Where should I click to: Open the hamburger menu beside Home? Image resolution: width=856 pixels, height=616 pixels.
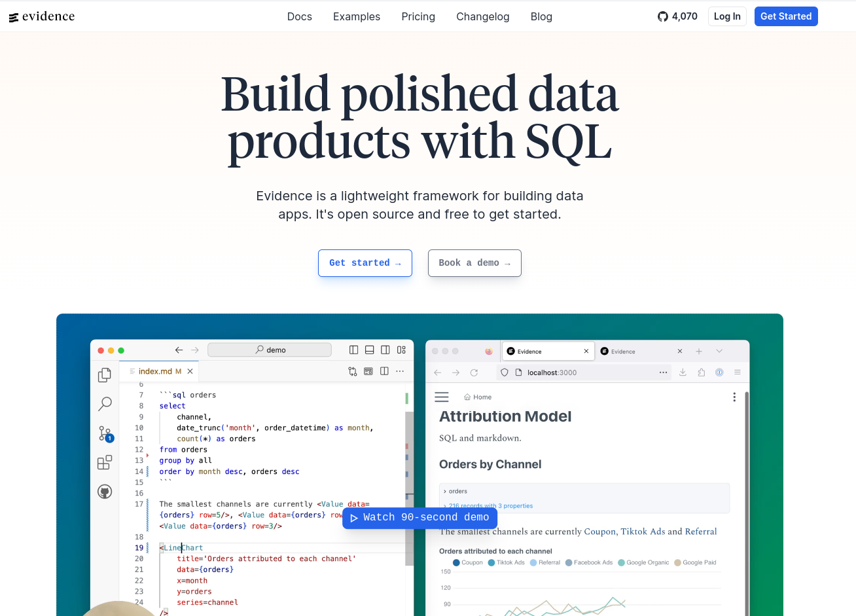[442, 397]
